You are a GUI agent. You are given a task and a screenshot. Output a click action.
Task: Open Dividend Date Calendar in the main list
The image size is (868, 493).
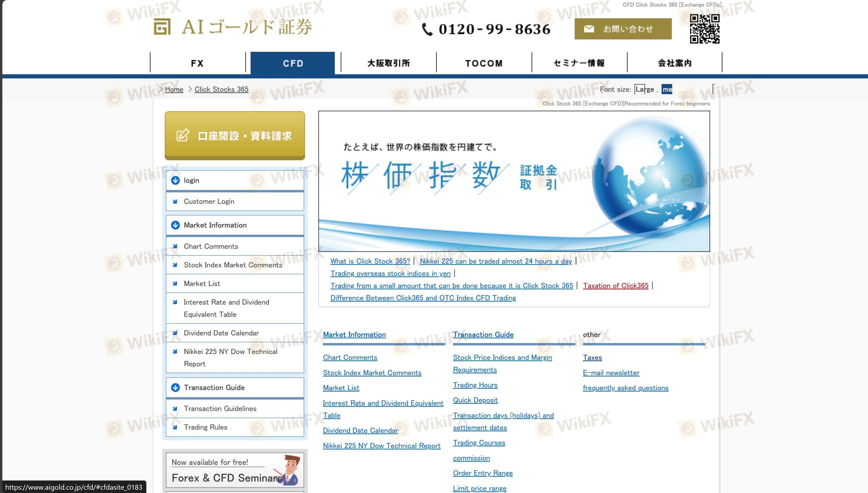(x=360, y=431)
